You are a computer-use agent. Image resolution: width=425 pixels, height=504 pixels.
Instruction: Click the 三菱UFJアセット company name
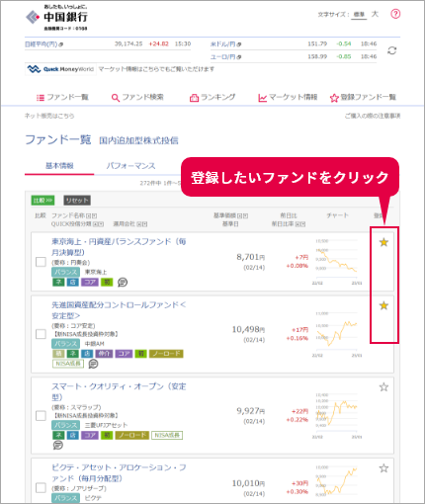pos(106,425)
